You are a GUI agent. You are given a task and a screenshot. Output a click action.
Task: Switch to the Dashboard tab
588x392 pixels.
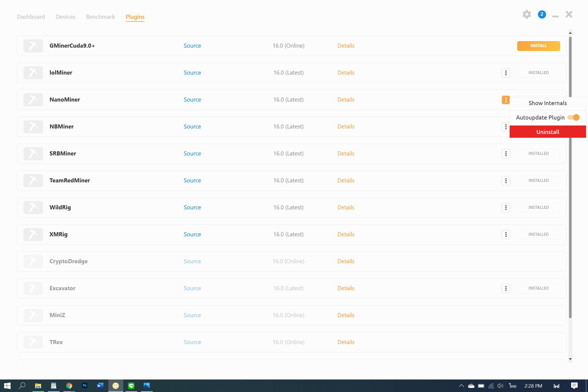pos(31,17)
